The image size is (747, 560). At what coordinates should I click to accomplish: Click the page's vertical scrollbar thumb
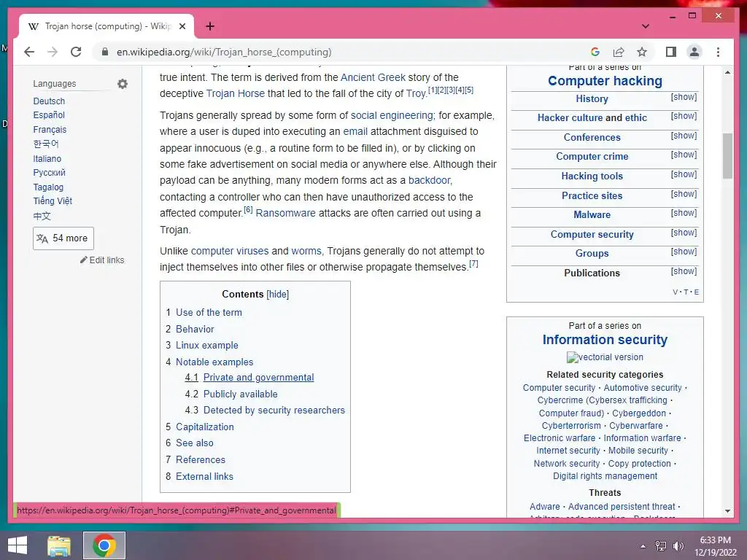coord(727,156)
